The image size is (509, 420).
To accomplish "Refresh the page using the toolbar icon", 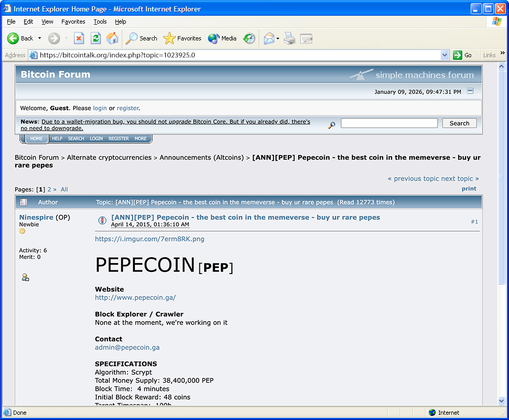I will tap(96, 38).
